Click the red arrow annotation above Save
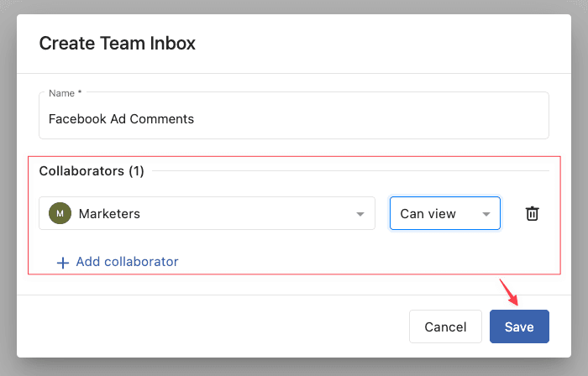The image size is (588, 376). click(509, 292)
